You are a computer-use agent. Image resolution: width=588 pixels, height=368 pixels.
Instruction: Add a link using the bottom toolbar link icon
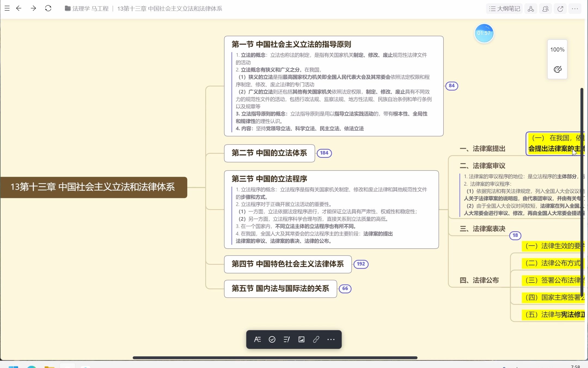[x=316, y=340]
